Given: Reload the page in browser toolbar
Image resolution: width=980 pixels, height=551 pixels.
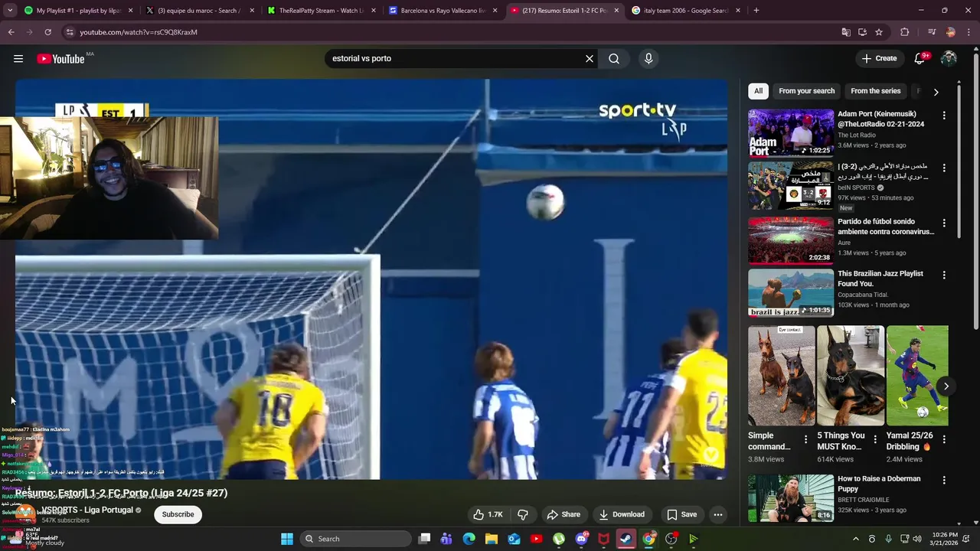Looking at the screenshot, I should (47, 32).
